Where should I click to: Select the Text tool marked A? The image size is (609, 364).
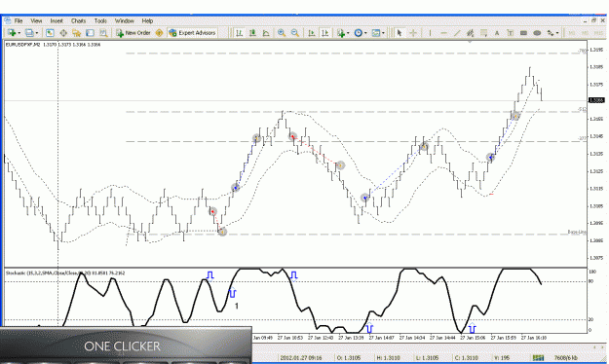pyautogui.click(x=497, y=33)
